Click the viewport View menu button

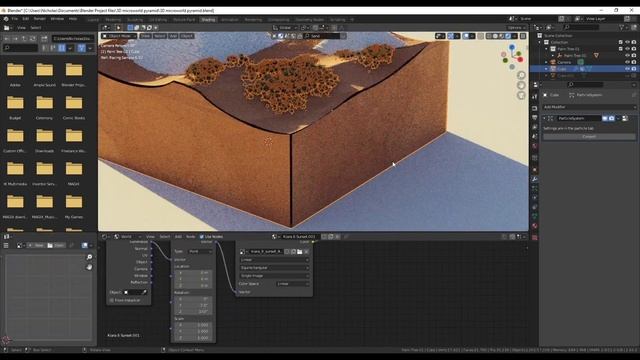pos(145,36)
